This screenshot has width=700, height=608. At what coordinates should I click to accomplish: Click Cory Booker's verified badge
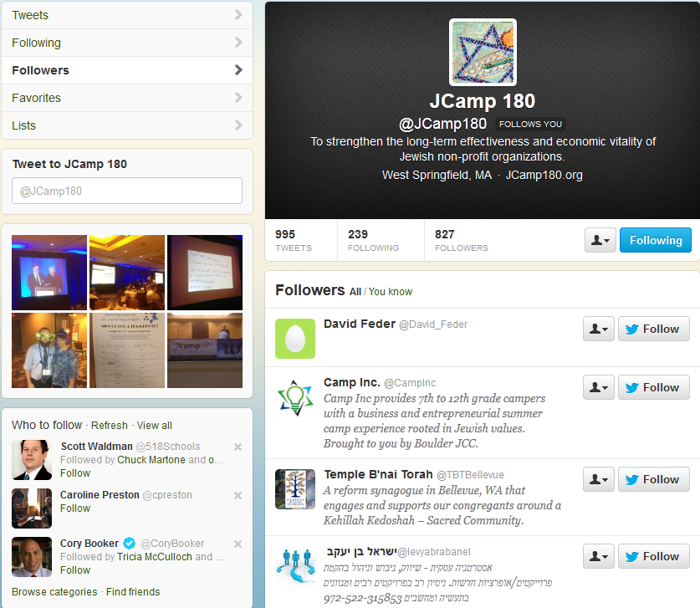(130, 544)
